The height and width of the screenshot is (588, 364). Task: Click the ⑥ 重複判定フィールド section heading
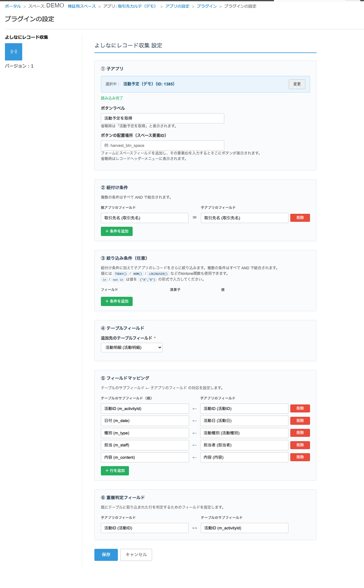click(123, 498)
